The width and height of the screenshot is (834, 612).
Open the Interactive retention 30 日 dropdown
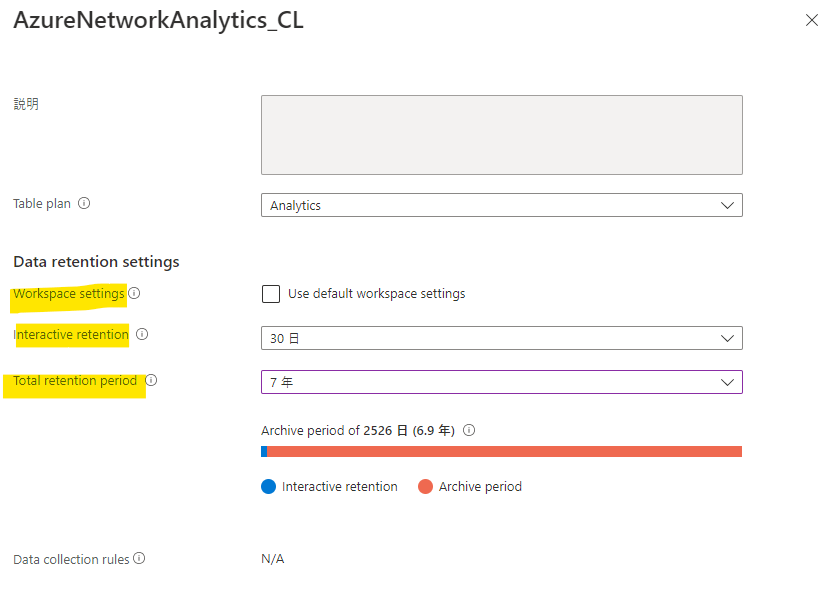502,338
